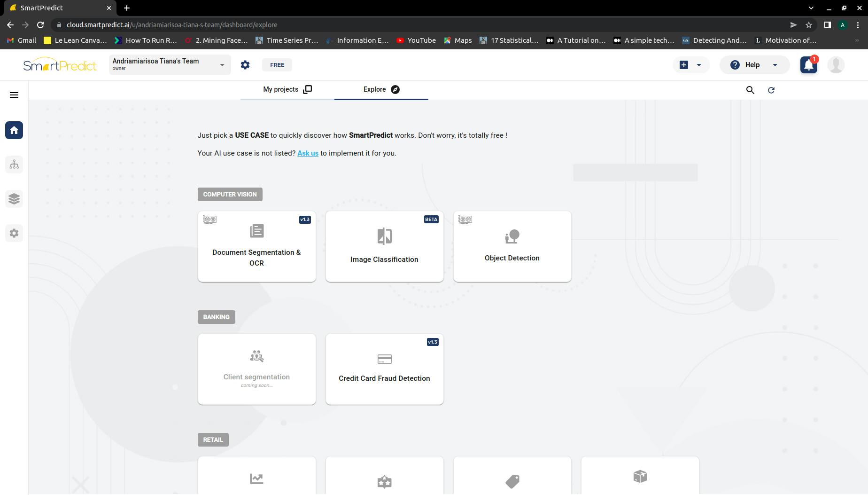Open the Image Classification use case card

(x=384, y=246)
